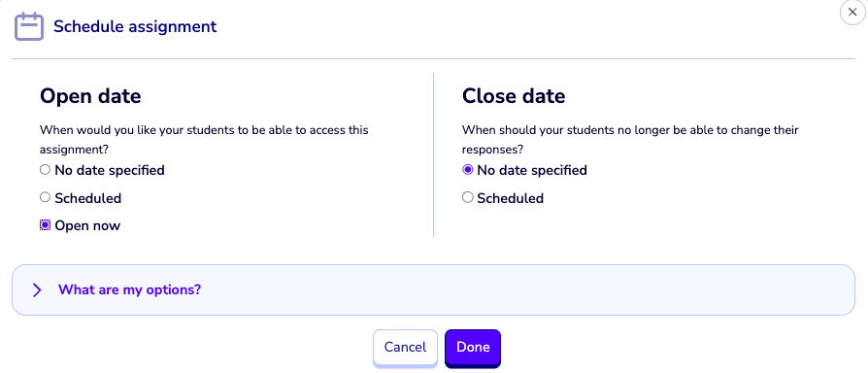Click the Cancel button
The height and width of the screenshot is (373, 868).
click(x=405, y=348)
